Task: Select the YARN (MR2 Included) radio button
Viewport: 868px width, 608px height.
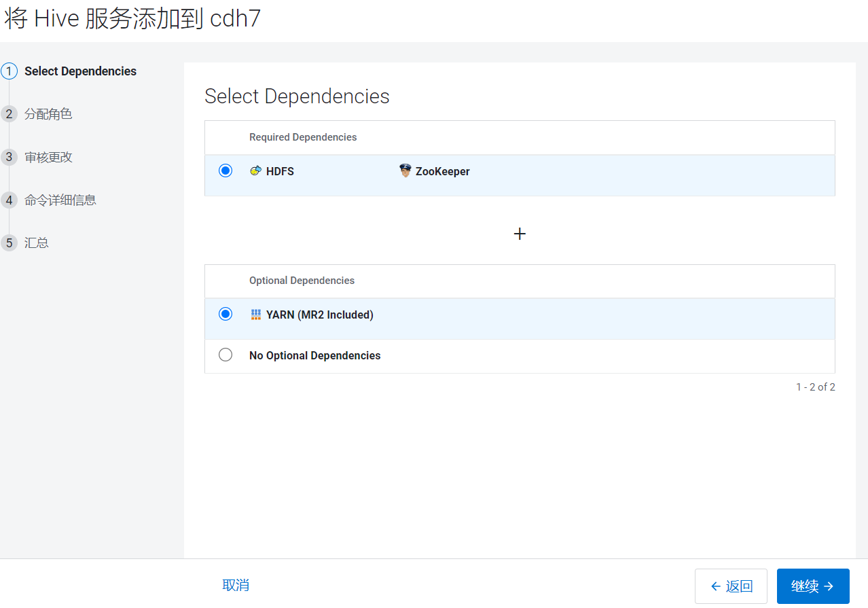Action: [x=225, y=314]
